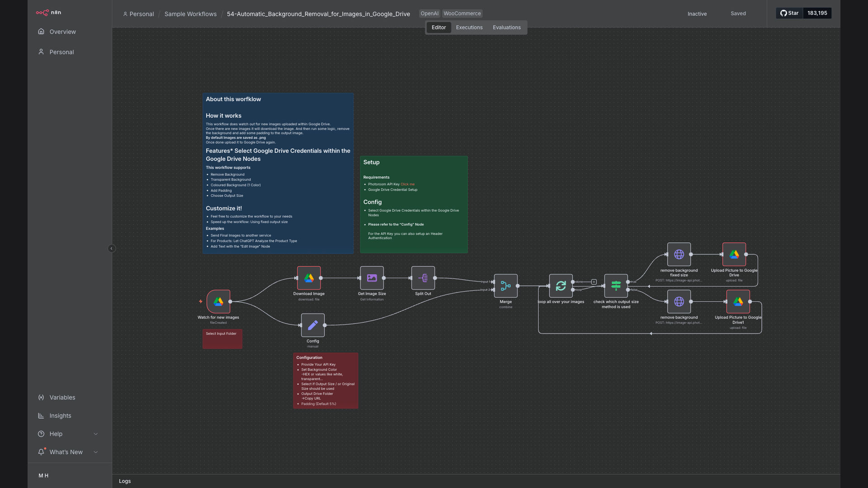Switch to the Evaluations tab
This screenshot has height=488, width=868.
coord(507,28)
